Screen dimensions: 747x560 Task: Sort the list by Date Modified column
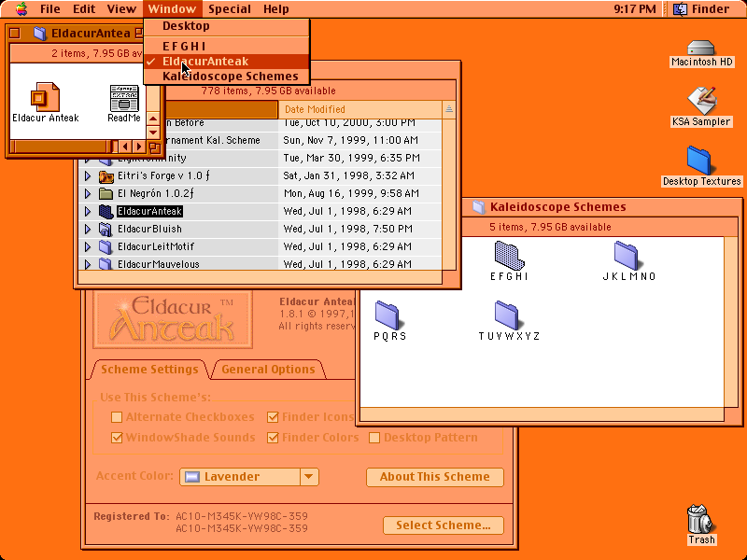tap(360, 109)
